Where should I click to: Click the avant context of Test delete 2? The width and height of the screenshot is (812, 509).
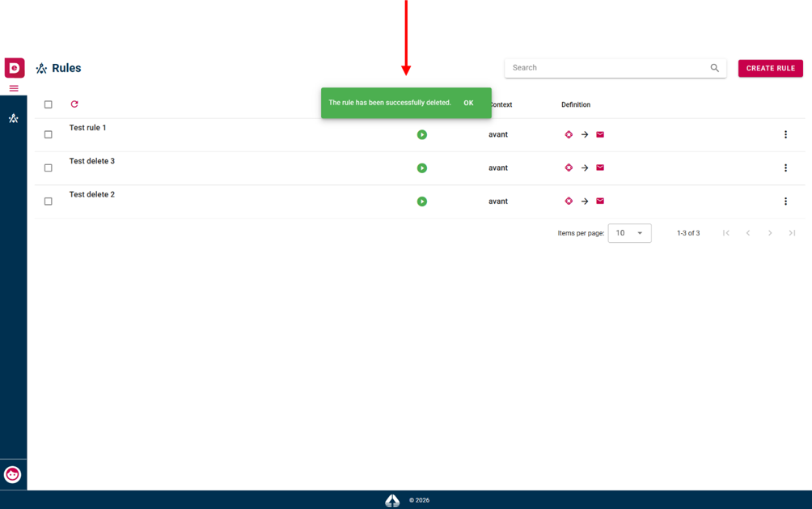click(x=497, y=201)
